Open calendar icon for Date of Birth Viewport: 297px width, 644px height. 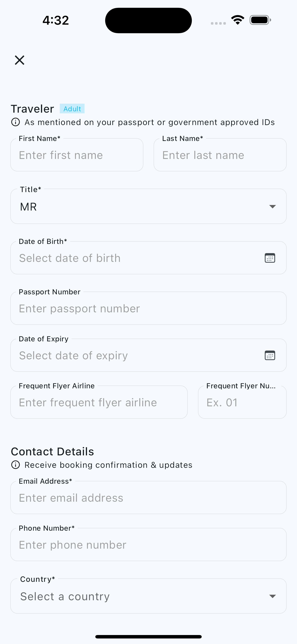[270, 258]
